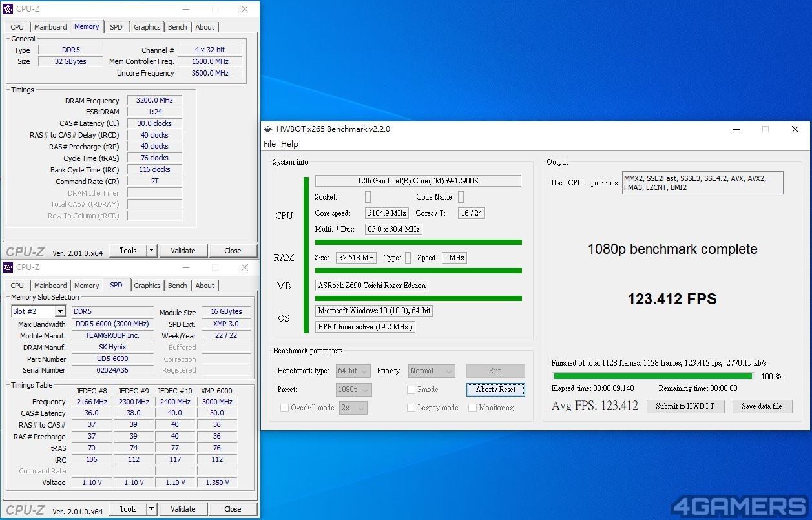Expand the Tools arrow in the Memory window

(x=151, y=251)
